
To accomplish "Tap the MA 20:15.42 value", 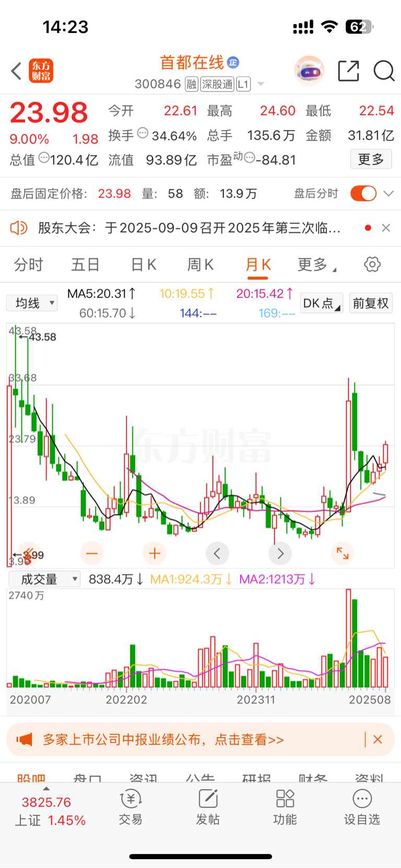I will tap(265, 294).
